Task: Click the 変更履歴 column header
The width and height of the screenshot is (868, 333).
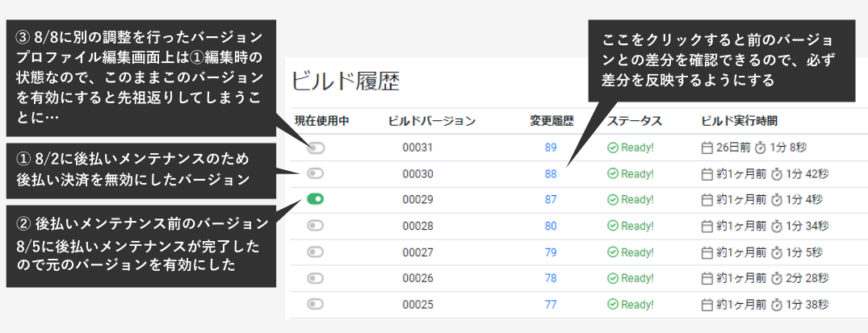Action: pyautogui.click(x=551, y=121)
